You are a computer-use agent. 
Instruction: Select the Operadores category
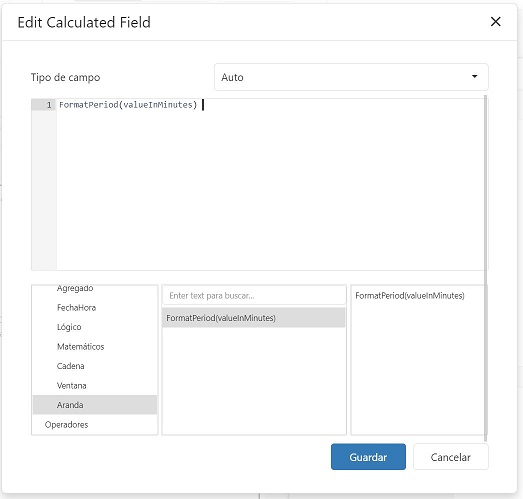pyautogui.click(x=66, y=425)
